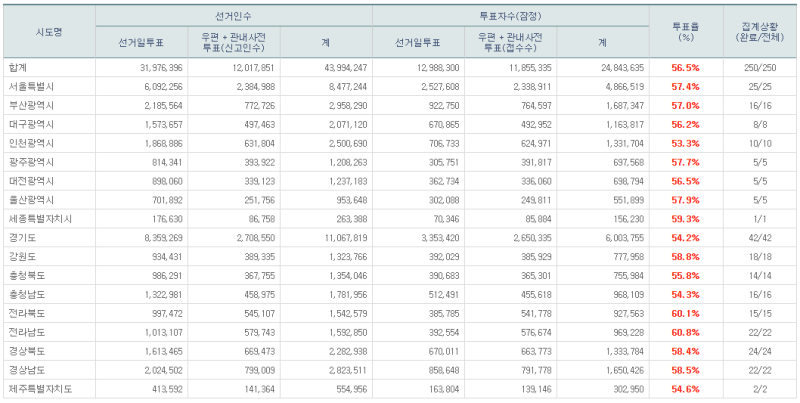The image size is (800, 403).
Task: Click the 15/15 status for 전라북도
Action: coord(760,313)
